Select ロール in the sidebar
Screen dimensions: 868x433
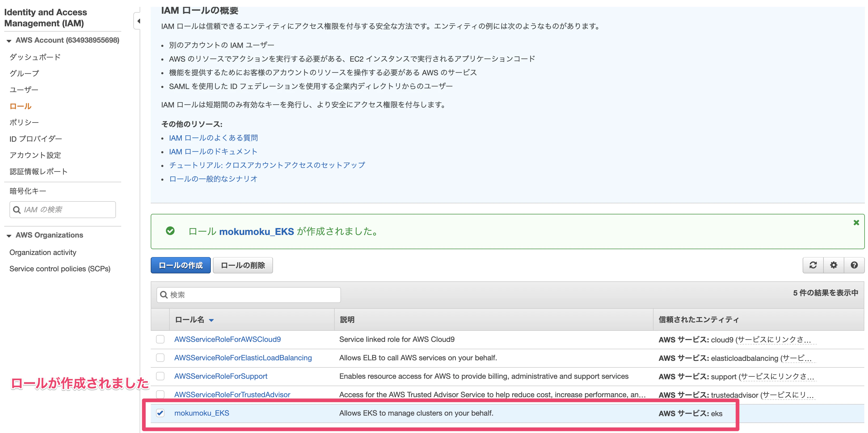21,106
